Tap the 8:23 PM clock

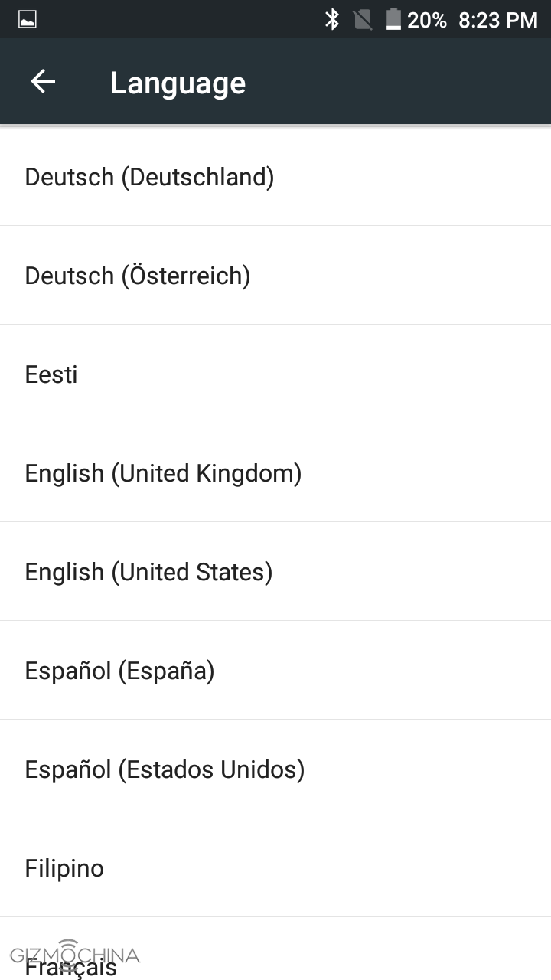(x=497, y=20)
